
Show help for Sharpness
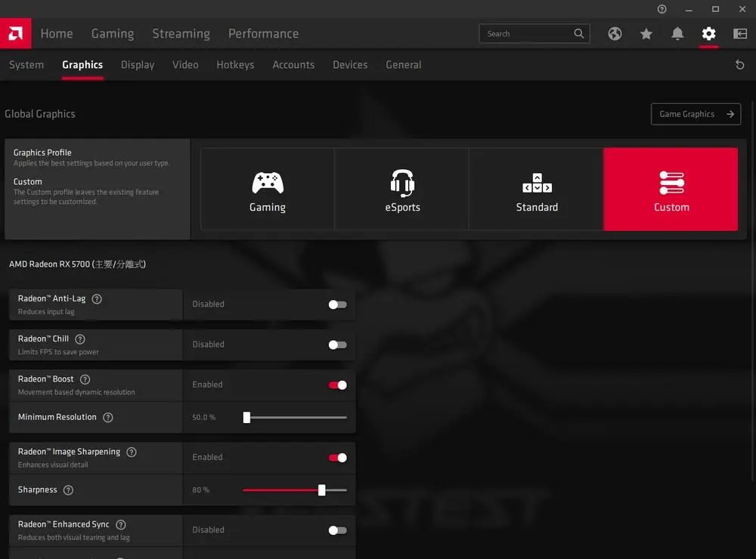click(69, 490)
